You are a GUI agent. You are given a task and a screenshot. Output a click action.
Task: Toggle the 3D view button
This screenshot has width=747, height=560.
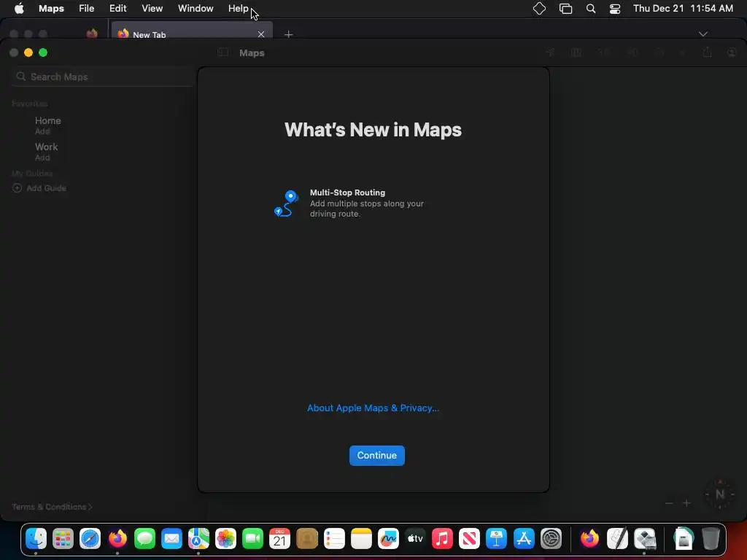(603, 52)
